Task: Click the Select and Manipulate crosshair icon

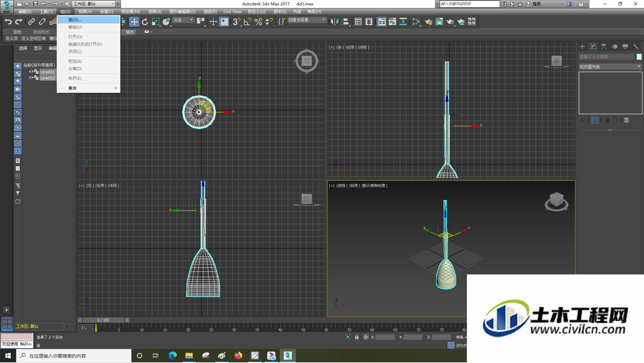Action: 213,22
